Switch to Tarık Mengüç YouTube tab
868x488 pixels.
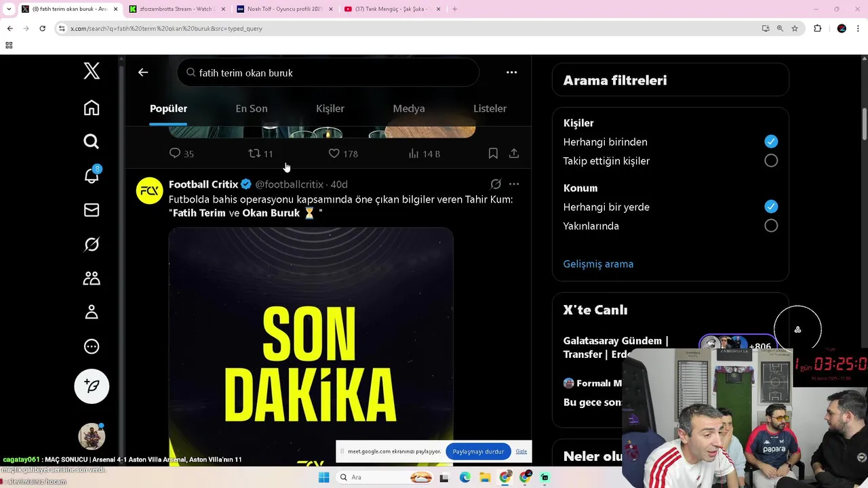(x=391, y=9)
